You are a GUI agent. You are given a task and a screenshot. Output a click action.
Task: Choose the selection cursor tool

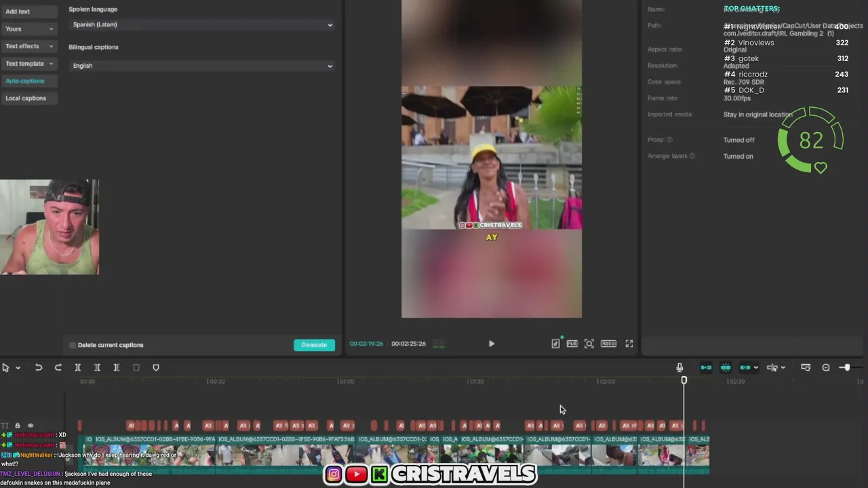tap(5, 367)
